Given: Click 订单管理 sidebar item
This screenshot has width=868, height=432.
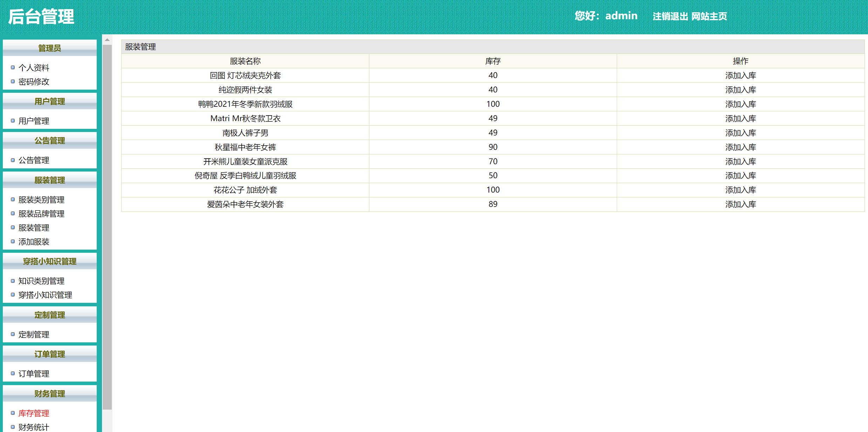Looking at the screenshot, I should pos(34,374).
